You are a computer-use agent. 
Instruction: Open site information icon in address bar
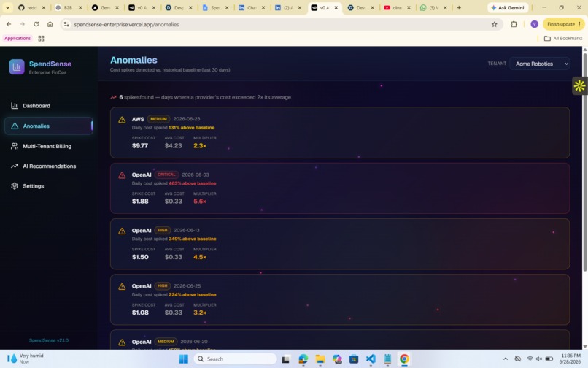[x=66, y=24]
